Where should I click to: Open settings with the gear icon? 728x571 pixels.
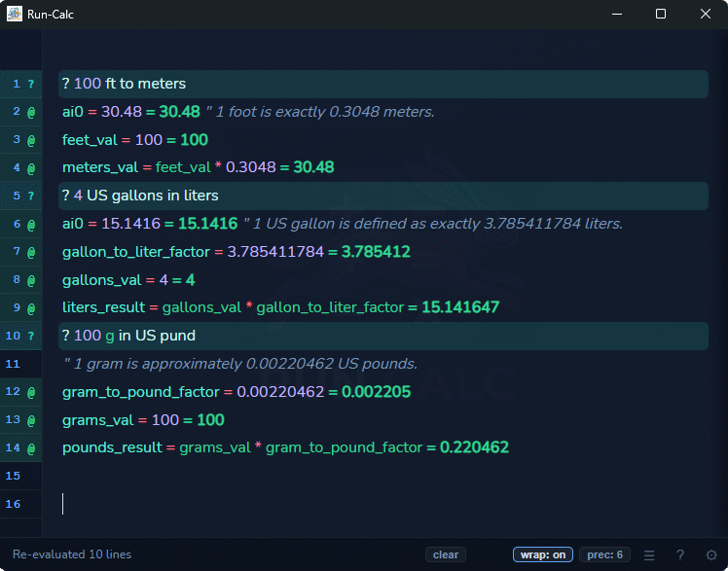[x=711, y=554]
